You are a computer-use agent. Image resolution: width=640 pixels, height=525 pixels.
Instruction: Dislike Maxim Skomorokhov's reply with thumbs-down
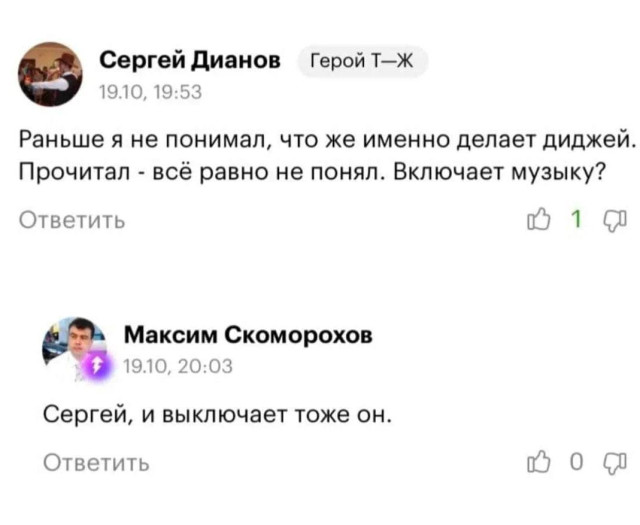pos(612,461)
